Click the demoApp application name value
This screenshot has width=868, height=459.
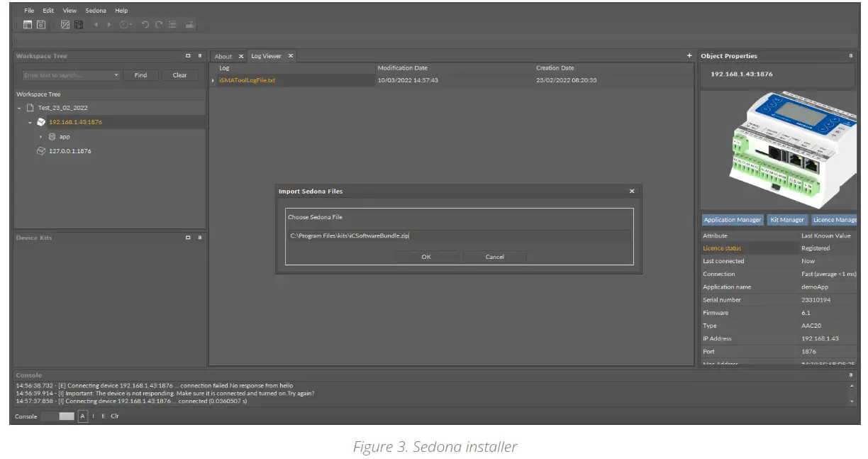pos(816,287)
